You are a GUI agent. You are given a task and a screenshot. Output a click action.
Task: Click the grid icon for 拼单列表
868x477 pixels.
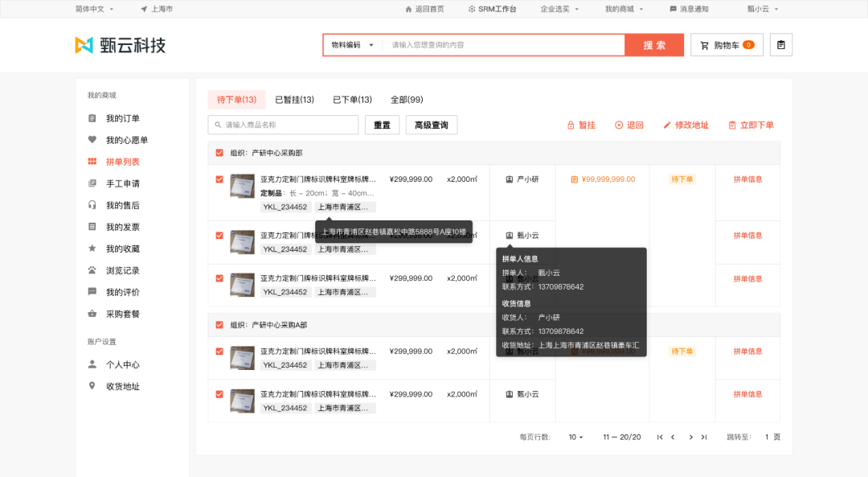tap(92, 161)
